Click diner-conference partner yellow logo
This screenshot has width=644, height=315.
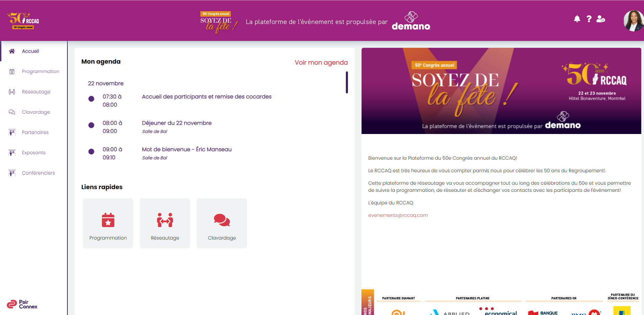[x=622, y=311]
